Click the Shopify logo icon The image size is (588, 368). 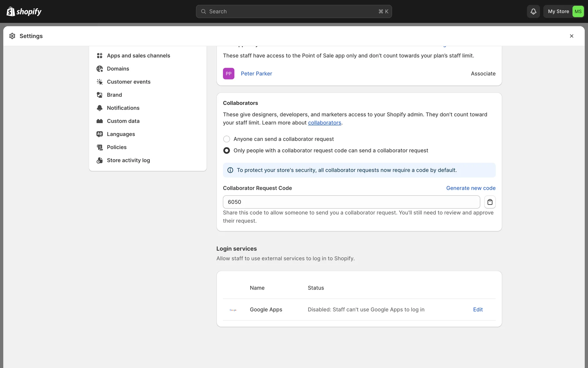[x=11, y=11]
